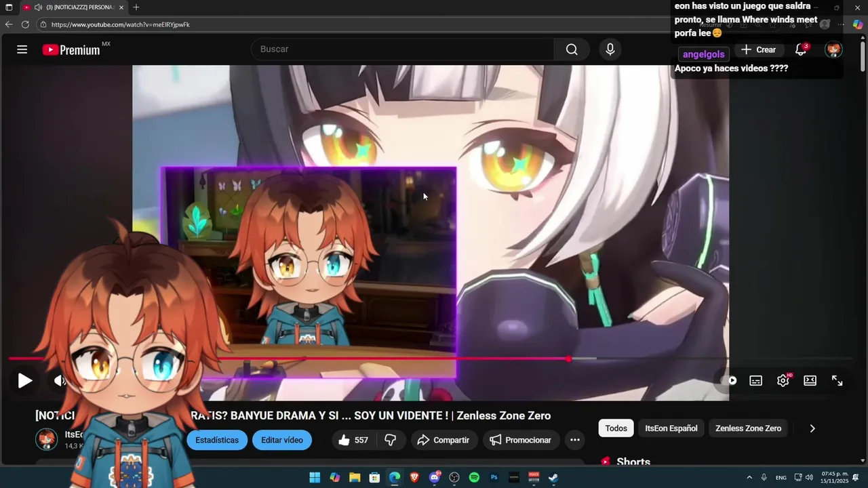Screen dimensions: 868x488
Task: Go back with the browser back arrow
Action: pyautogui.click(x=9, y=24)
